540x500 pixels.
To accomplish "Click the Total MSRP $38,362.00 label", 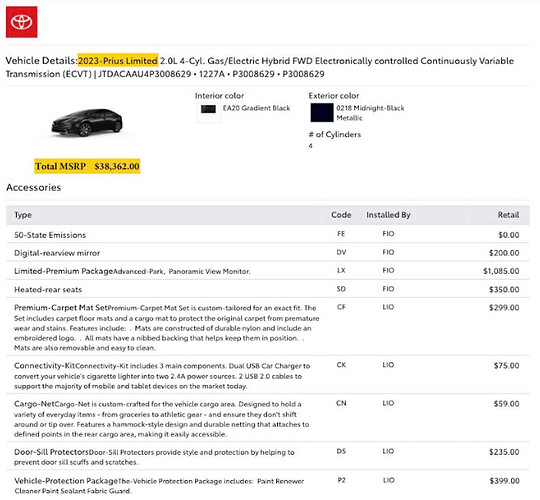I will point(87,166).
